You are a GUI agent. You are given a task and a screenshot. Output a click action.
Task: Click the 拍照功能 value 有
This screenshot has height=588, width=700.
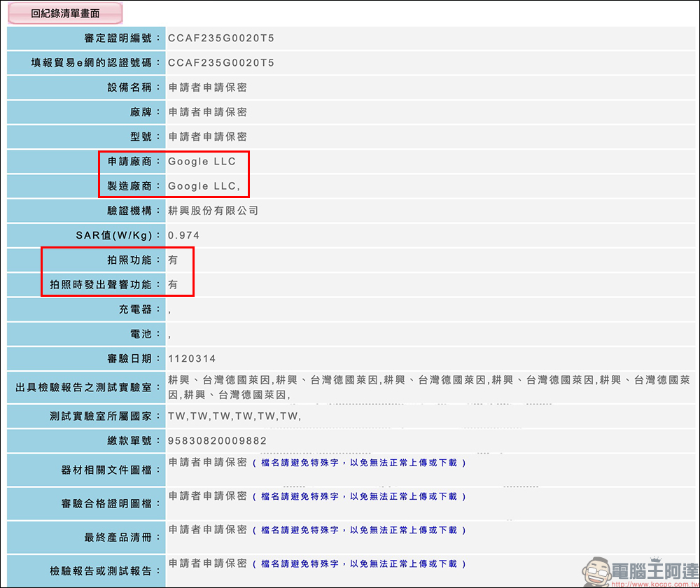point(173,260)
